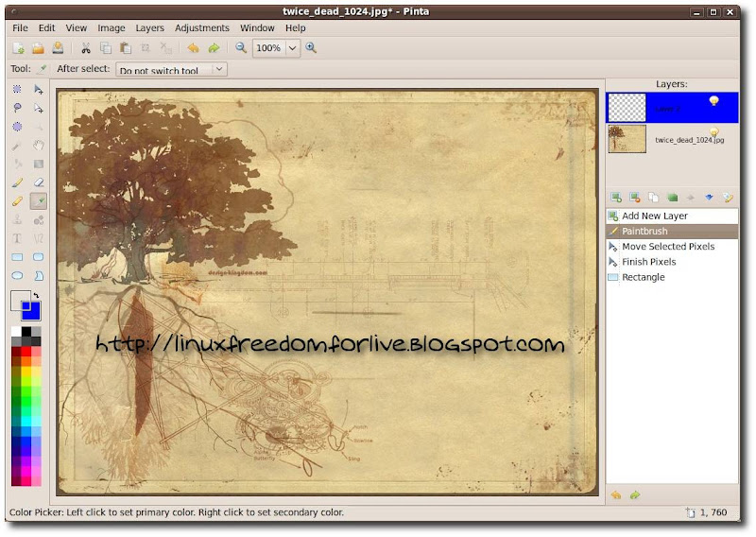Click the primary color swatch
Viewport: 756px width, 537px height.
18,299
